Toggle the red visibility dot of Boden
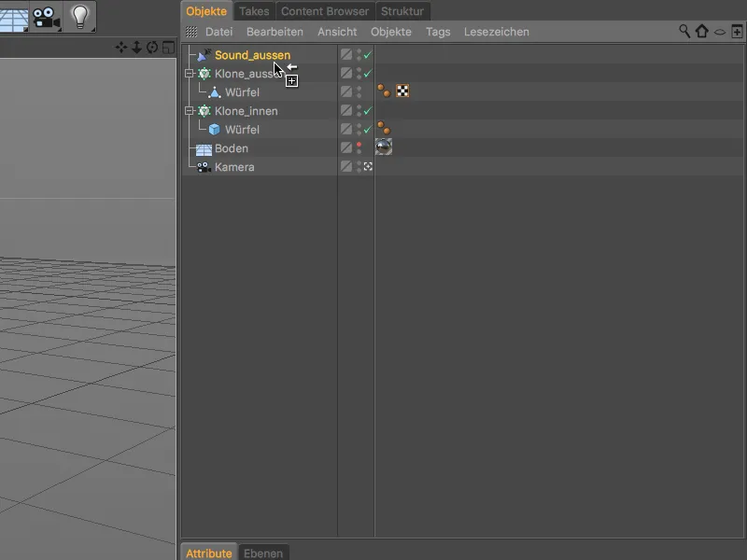Screen dimensions: 747x560 pos(359,145)
